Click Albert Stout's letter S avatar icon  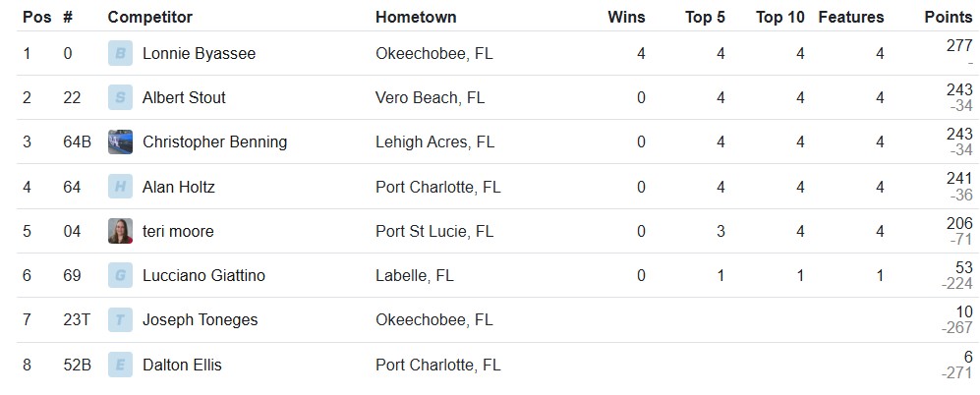[x=120, y=97]
